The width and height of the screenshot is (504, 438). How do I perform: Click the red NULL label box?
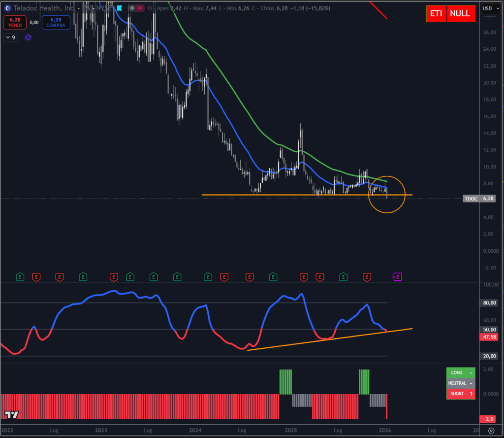coord(461,14)
